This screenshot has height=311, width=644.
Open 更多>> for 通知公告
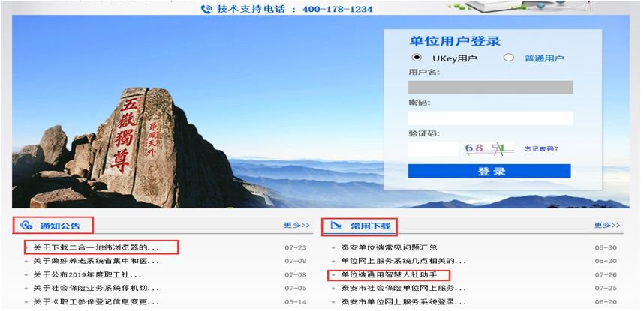[x=296, y=225]
